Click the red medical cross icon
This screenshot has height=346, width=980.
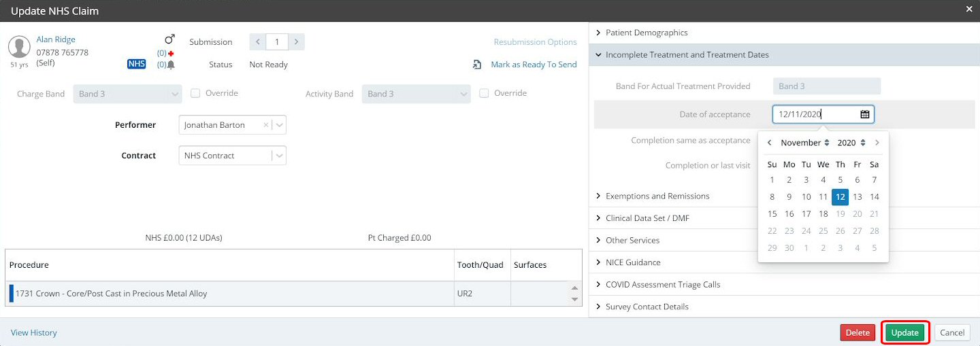171,53
